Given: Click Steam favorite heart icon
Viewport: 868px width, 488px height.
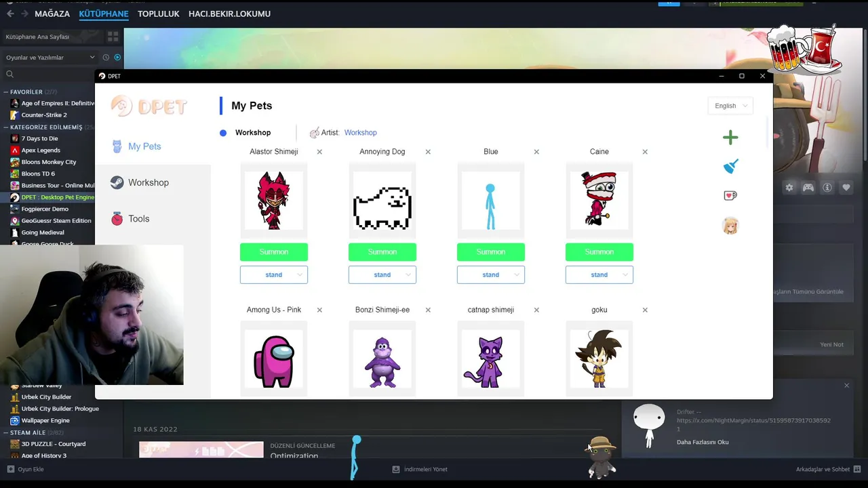Looking at the screenshot, I should point(846,187).
